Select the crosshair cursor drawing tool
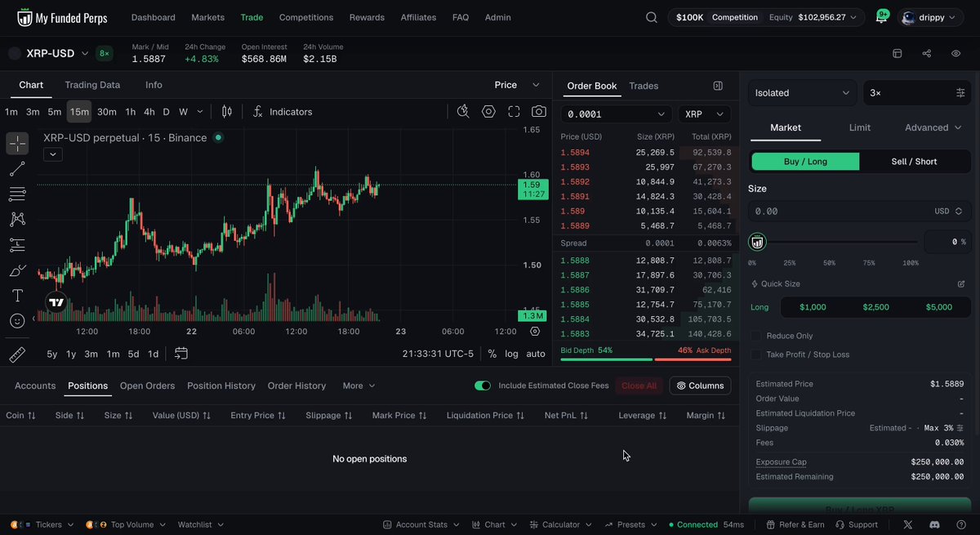980x535 pixels. [17, 144]
